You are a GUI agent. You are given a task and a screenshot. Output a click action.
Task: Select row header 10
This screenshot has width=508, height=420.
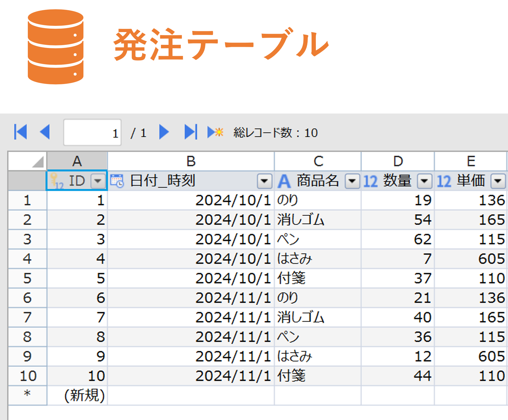[27, 376]
